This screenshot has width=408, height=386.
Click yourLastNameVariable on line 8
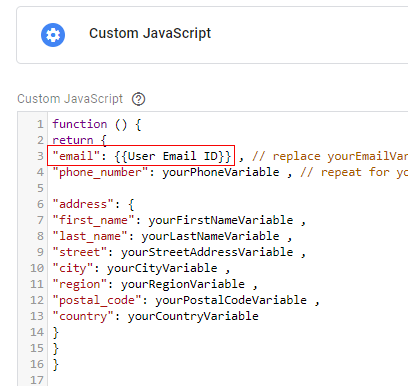point(210,236)
